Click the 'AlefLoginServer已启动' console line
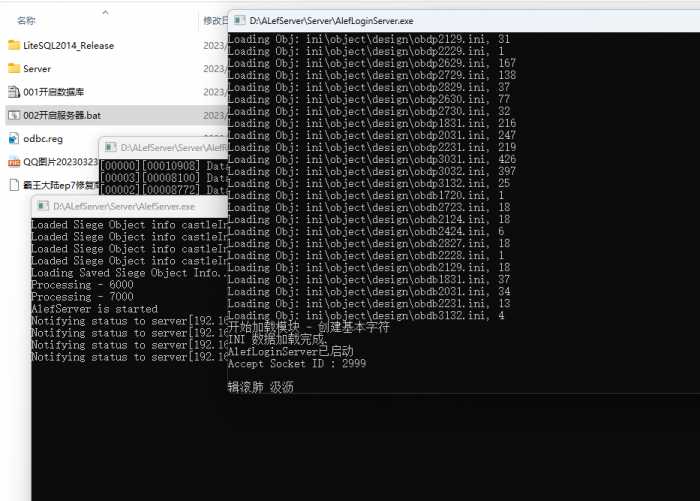 tap(291, 351)
